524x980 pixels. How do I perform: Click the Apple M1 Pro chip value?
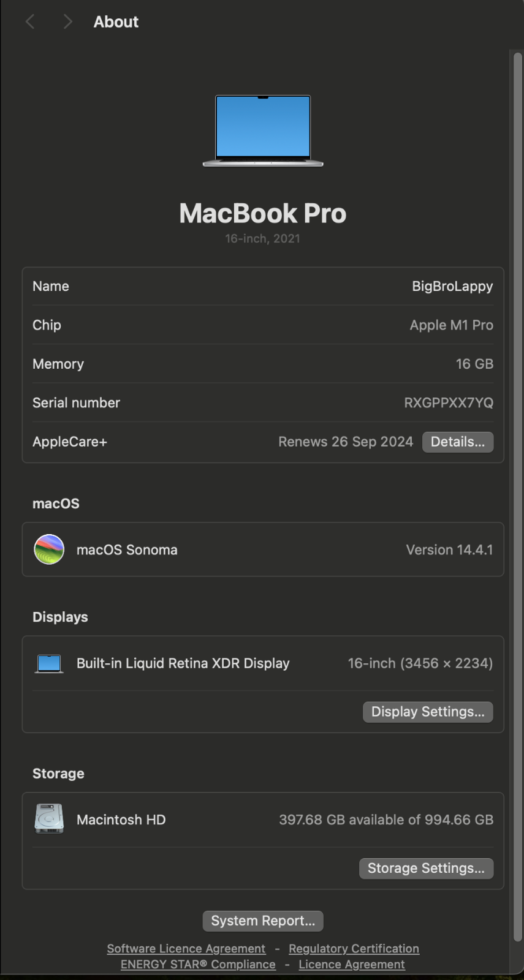pos(452,325)
